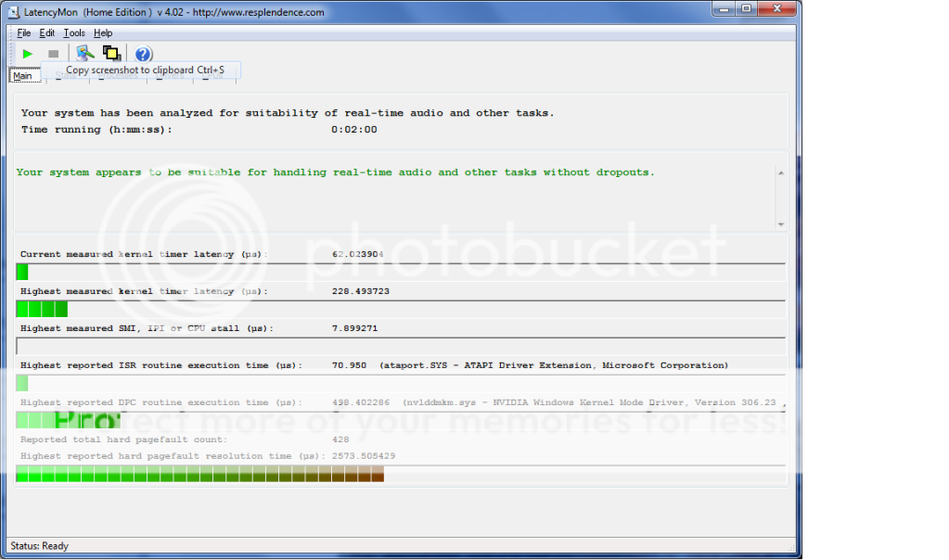Open the Tools menu
Image resolution: width=949 pixels, height=560 pixels.
(x=74, y=32)
